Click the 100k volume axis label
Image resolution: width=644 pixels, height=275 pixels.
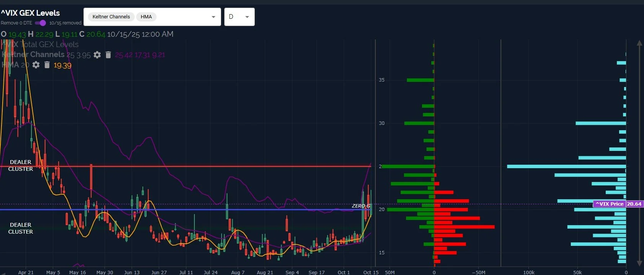coord(529,272)
